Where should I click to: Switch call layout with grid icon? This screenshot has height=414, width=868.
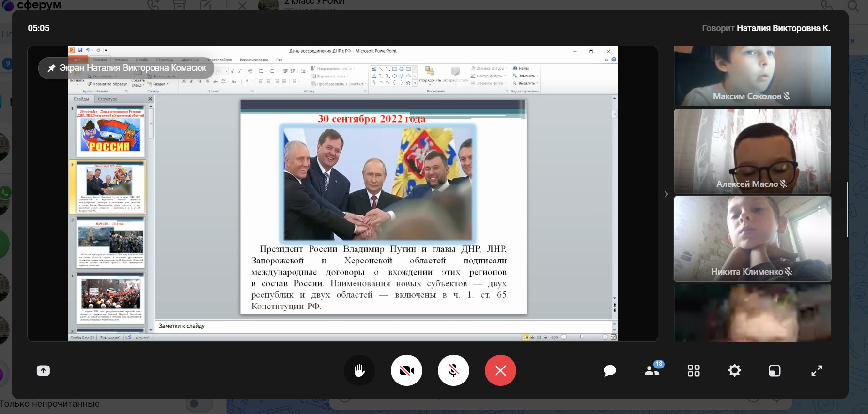coord(694,371)
